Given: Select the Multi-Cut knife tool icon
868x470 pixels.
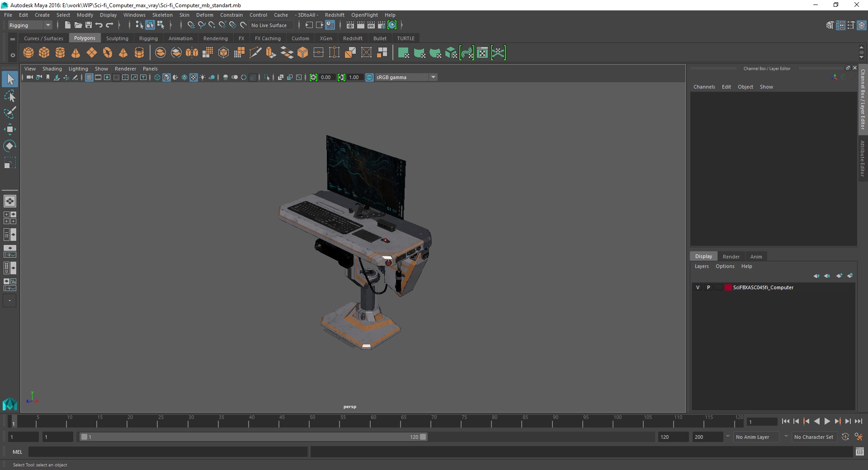Looking at the screenshot, I should 255,53.
